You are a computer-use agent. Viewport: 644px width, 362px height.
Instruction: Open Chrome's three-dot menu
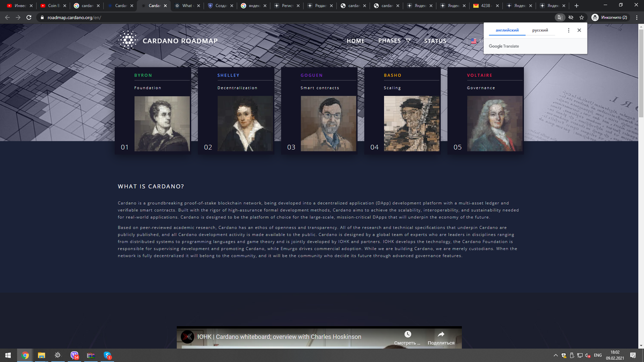636,17
